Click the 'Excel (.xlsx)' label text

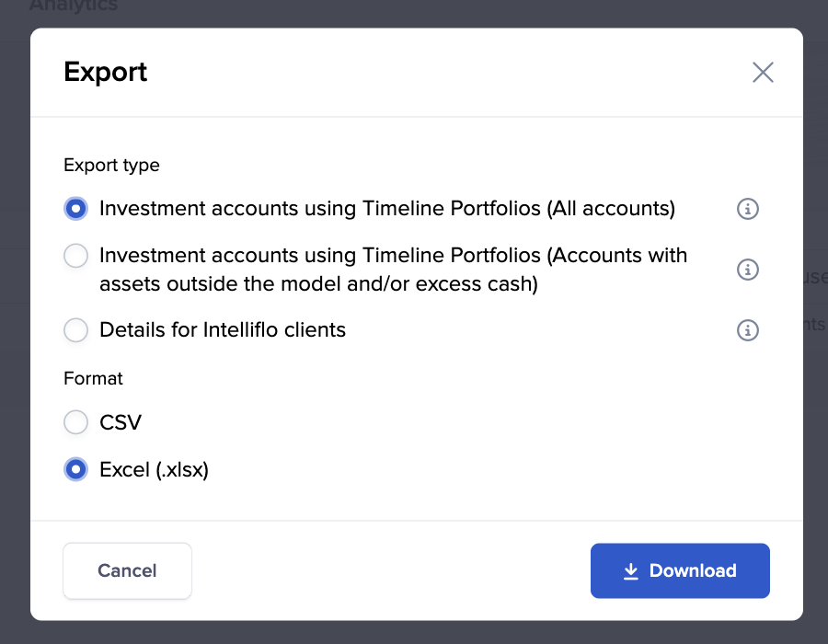coord(155,470)
